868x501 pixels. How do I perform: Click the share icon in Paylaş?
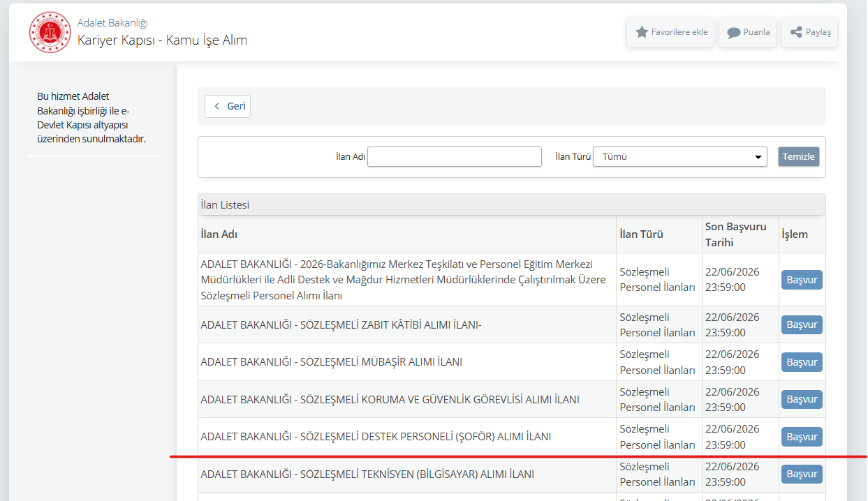tap(795, 32)
